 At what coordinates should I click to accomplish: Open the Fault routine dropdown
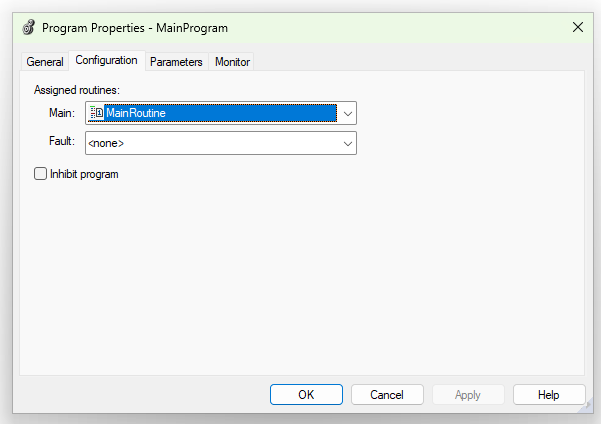click(221, 143)
